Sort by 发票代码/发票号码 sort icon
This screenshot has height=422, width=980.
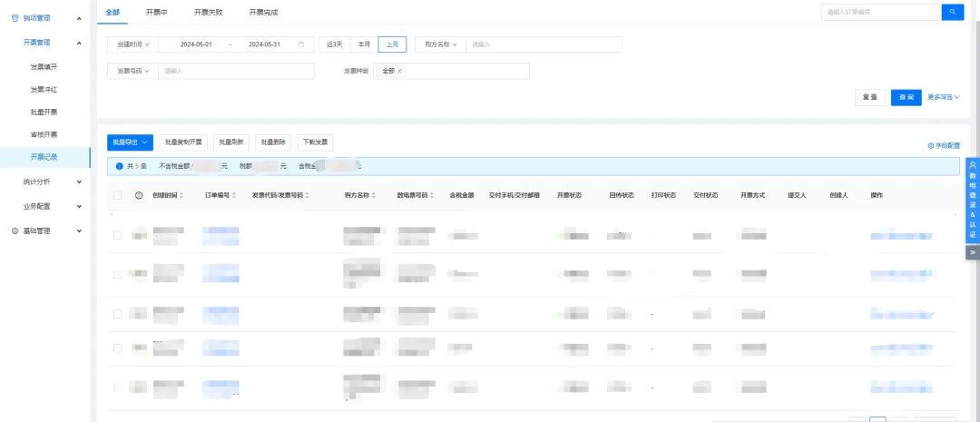pos(308,196)
